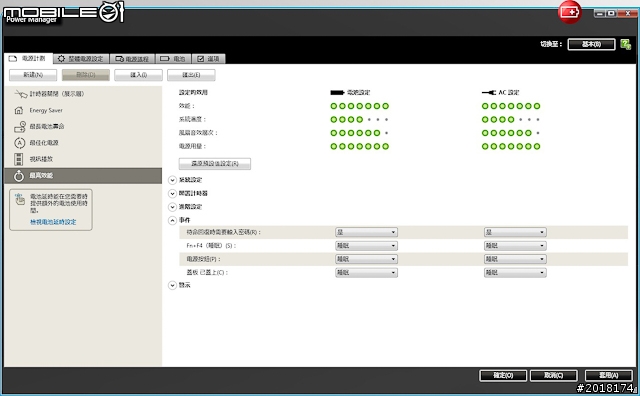Open AC dropdown for Fn+F4 row
640x396 pixels.
click(515, 246)
